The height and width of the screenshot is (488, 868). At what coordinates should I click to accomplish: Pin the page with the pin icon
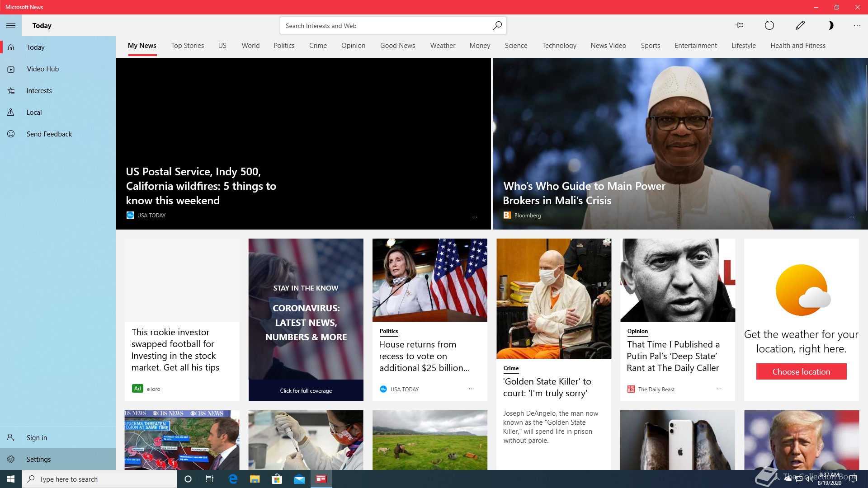pos(739,26)
